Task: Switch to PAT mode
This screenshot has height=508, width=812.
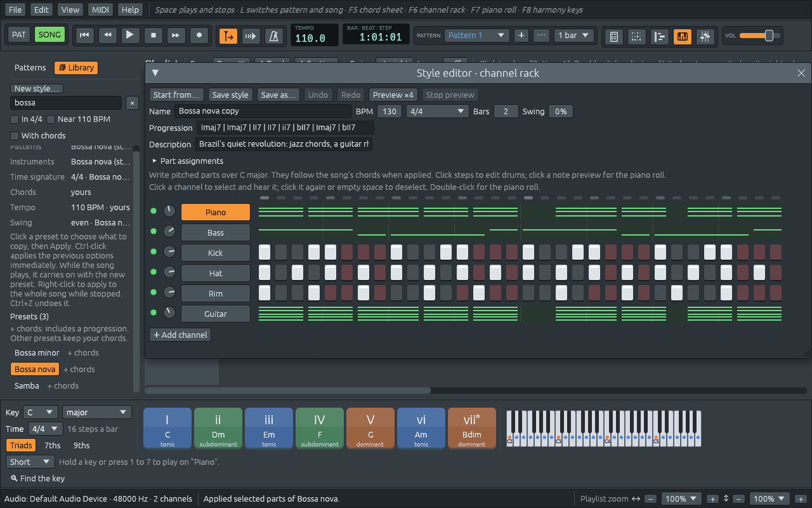Action: pos(19,35)
